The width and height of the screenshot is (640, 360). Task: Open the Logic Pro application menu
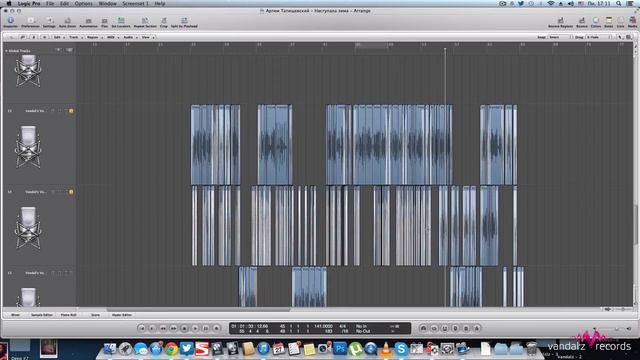[29, 3]
